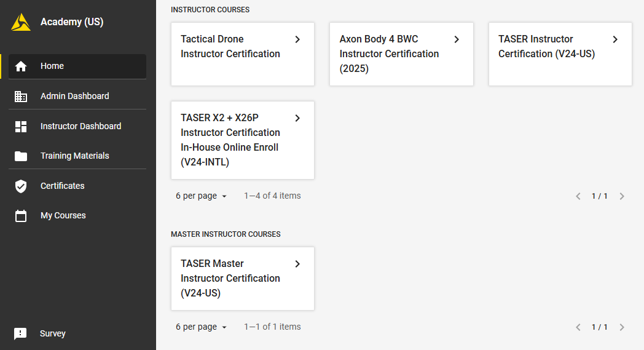Expand Axon Body 4 BWC course chevron
This screenshot has height=350, width=644.
pos(457,39)
